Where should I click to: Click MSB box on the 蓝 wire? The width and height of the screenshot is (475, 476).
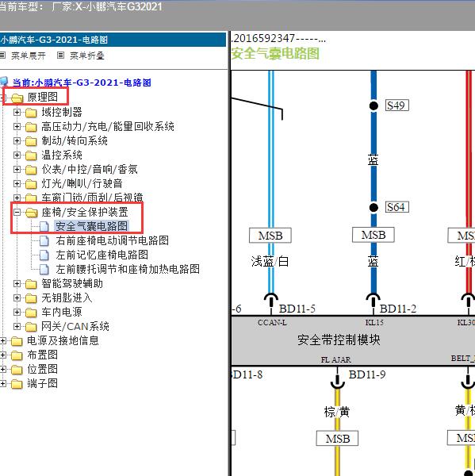[373, 235]
